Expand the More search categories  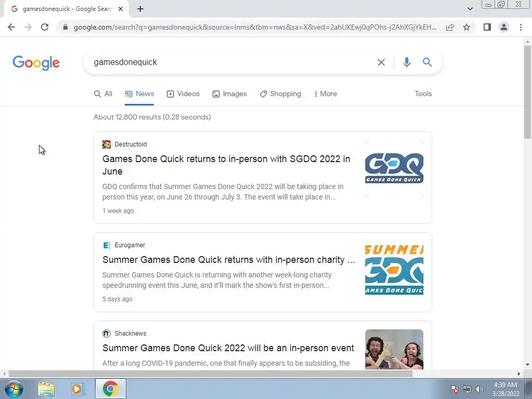[x=325, y=94]
